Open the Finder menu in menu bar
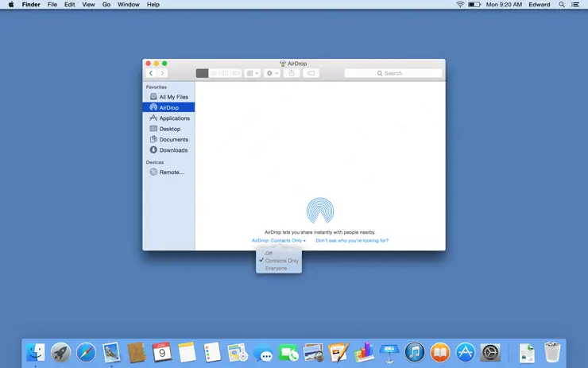This screenshot has width=588, height=368. (31, 5)
